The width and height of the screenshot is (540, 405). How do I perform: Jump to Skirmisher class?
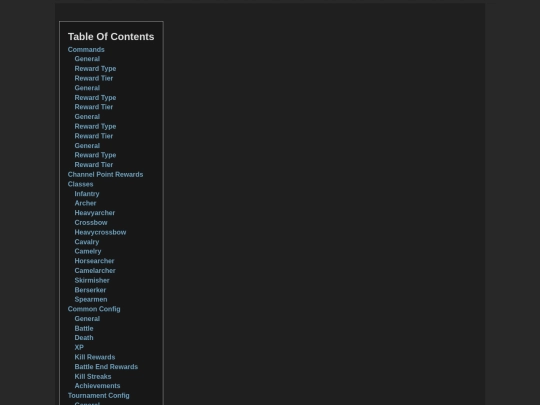coord(92,280)
